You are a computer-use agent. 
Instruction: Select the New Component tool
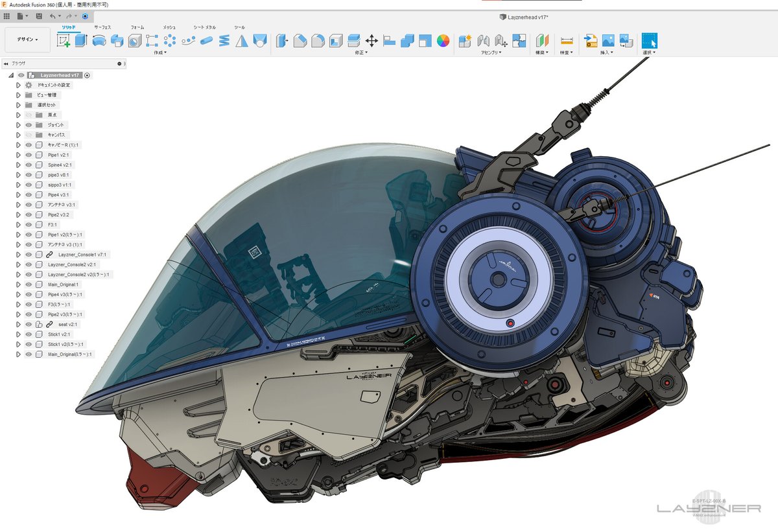click(465, 41)
